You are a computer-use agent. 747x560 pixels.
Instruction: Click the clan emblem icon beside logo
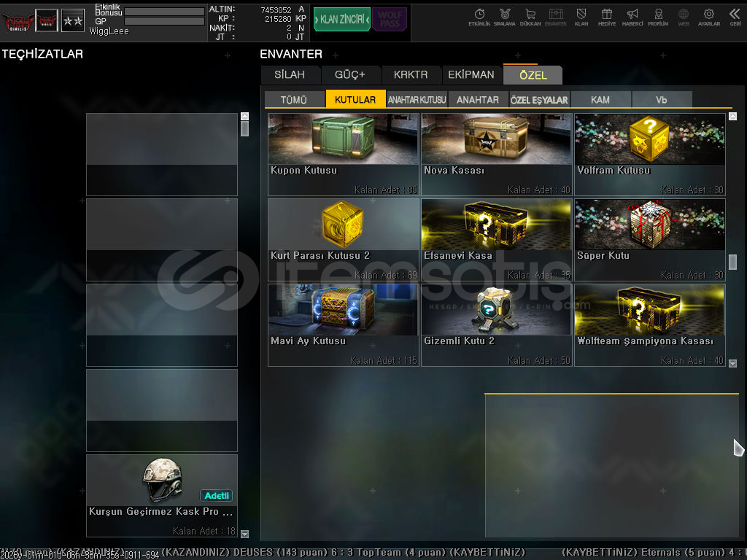click(47, 20)
